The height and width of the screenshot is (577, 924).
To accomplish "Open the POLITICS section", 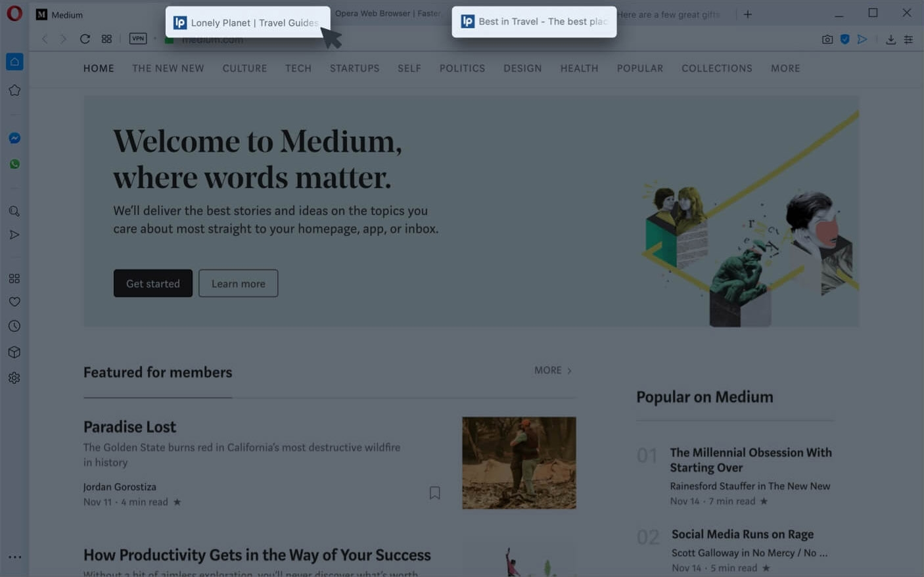I will (463, 68).
